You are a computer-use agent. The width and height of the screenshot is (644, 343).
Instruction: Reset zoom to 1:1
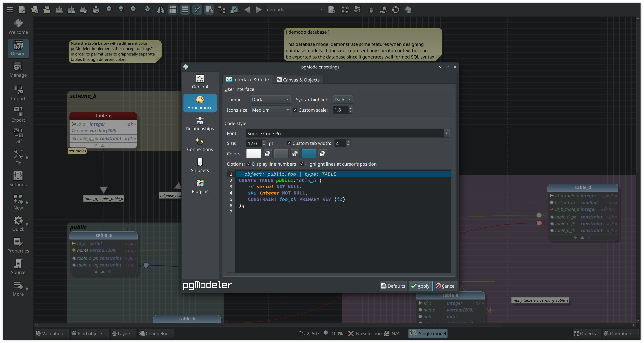click(x=121, y=10)
